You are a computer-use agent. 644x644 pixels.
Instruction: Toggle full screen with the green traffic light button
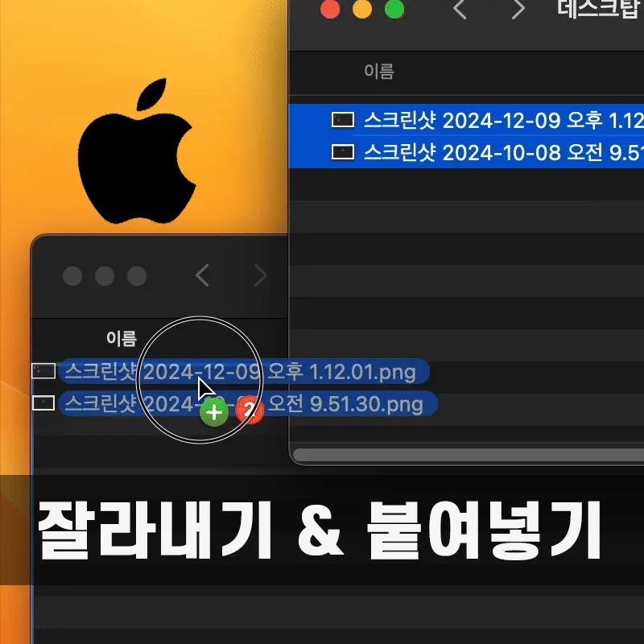(394, 10)
